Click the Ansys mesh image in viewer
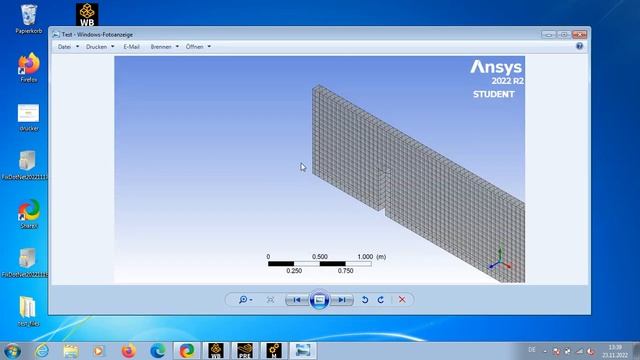The image size is (640, 360). point(320,169)
